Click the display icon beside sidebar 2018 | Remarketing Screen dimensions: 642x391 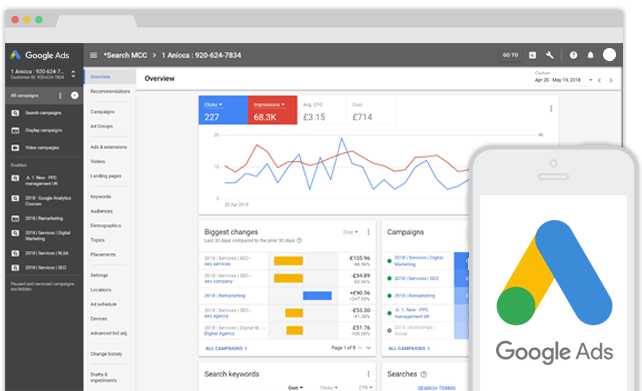15,218
